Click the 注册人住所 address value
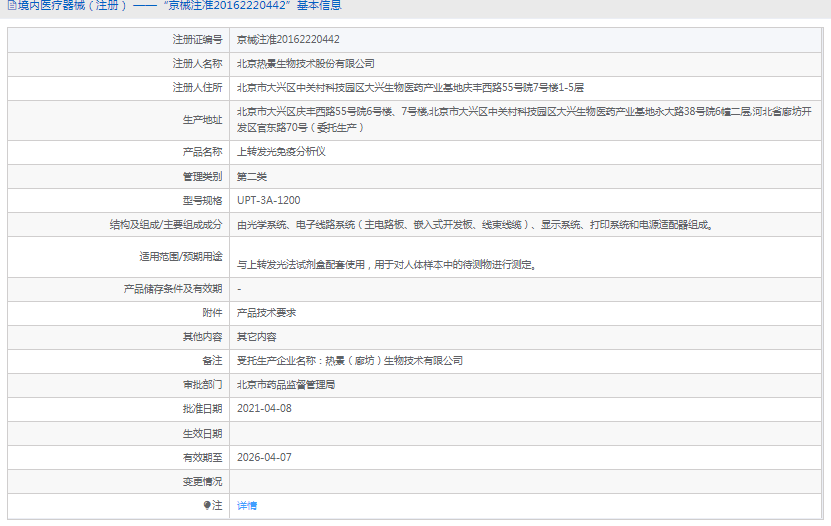The image size is (831, 526). [x=410, y=88]
